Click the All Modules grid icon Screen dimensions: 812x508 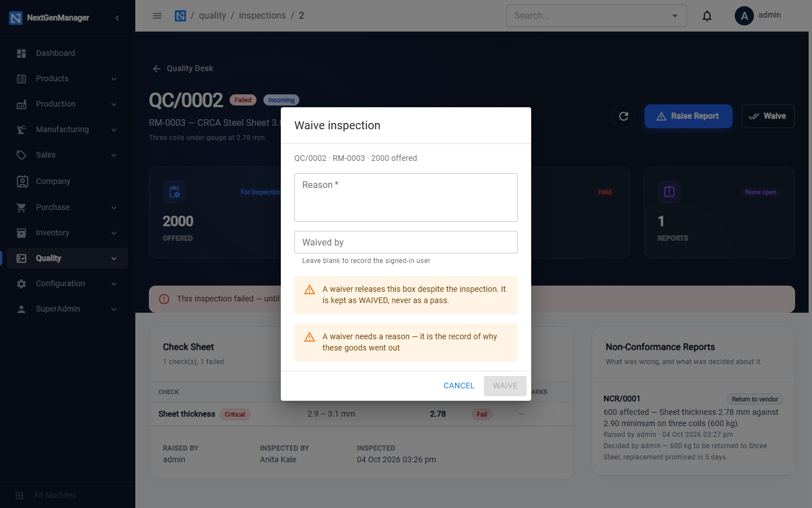click(x=19, y=495)
